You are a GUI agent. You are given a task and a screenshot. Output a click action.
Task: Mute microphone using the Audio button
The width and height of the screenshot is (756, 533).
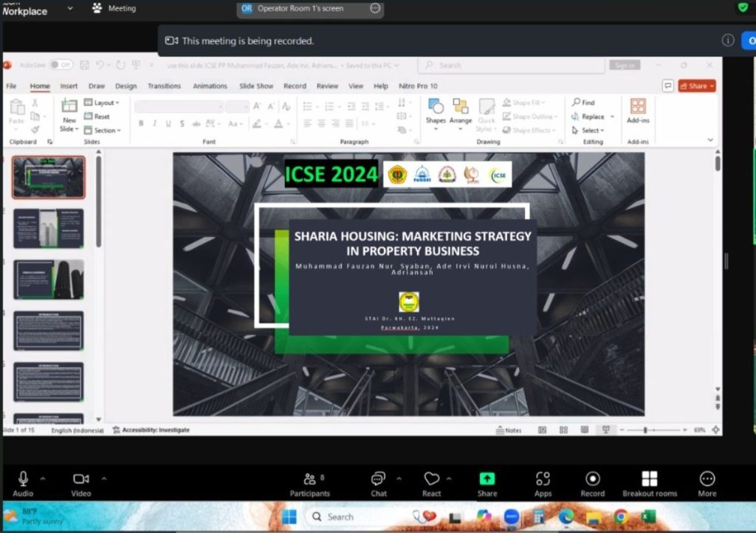[23, 480]
